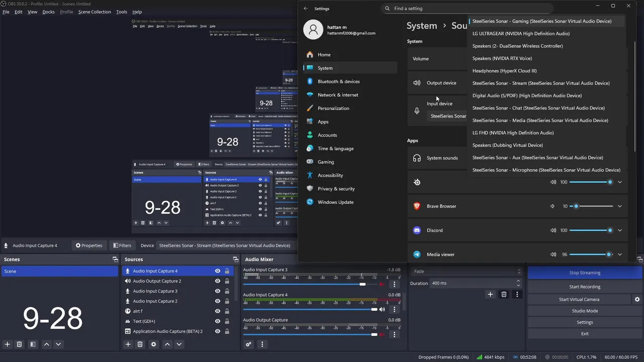
Task: Open the File menu in OBS
Action: pyautogui.click(x=6, y=12)
